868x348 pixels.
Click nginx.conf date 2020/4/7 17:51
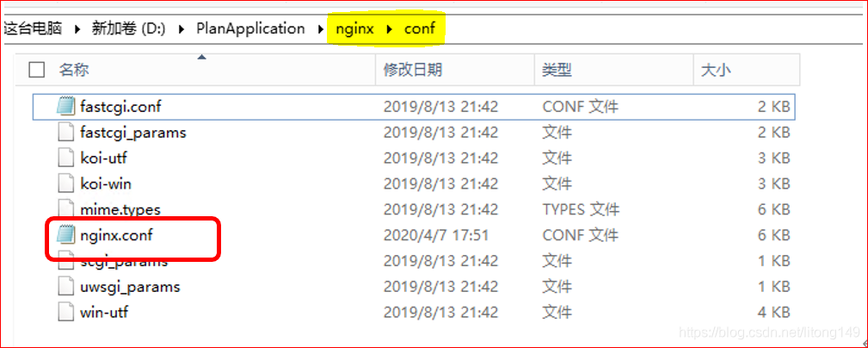(x=436, y=235)
